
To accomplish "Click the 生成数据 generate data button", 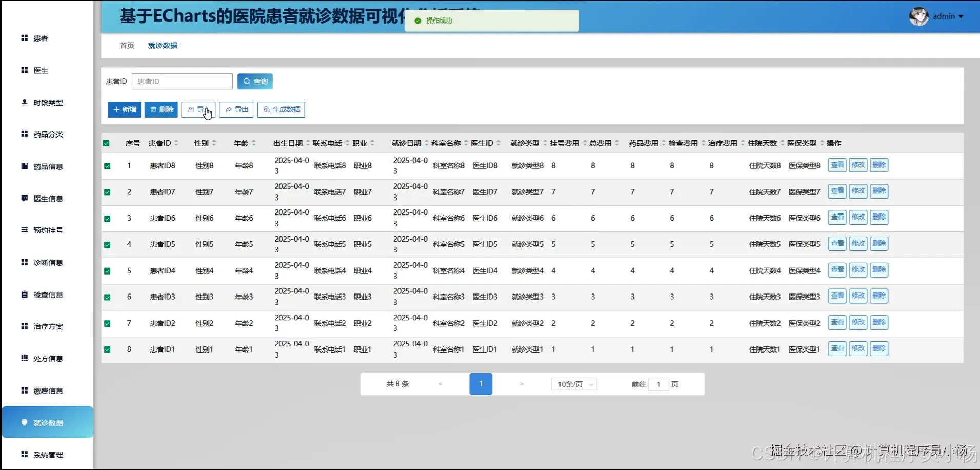I will pyautogui.click(x=281, y=109).
